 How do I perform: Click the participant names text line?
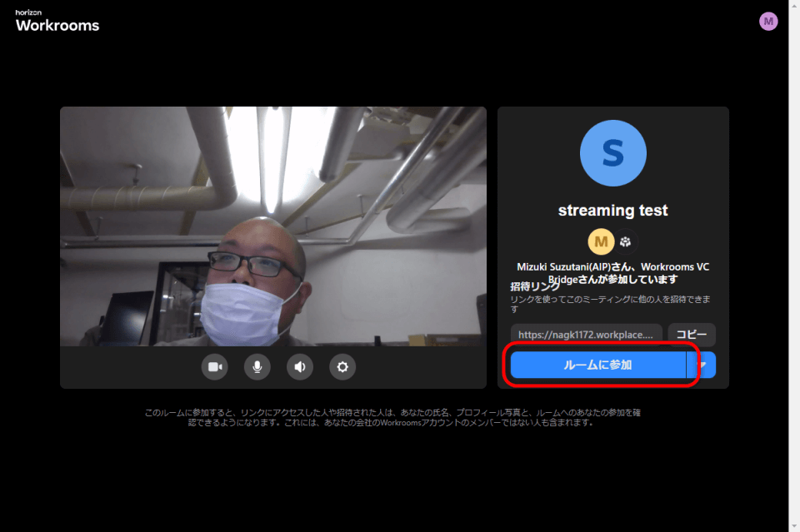coord(612,267)
